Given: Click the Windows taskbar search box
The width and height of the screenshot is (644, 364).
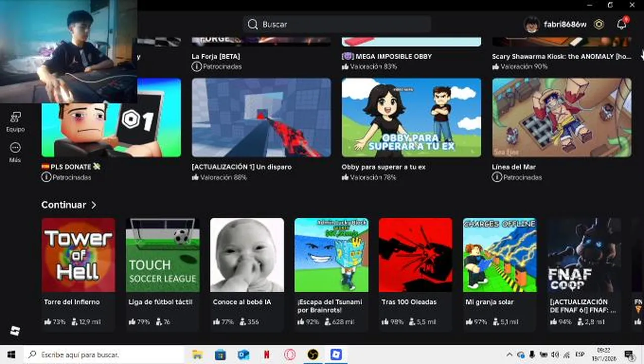Looking at the screenshot, I should point(104,355).
